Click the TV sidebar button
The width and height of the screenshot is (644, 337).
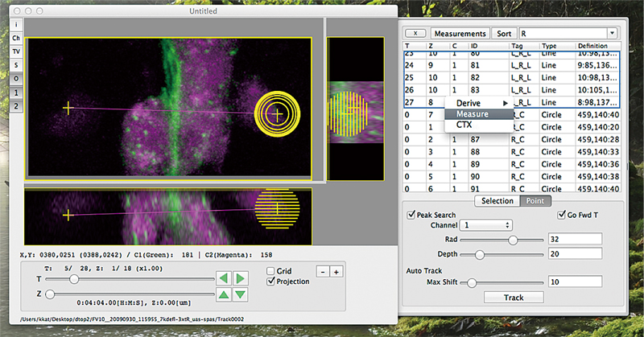(16, 51)
